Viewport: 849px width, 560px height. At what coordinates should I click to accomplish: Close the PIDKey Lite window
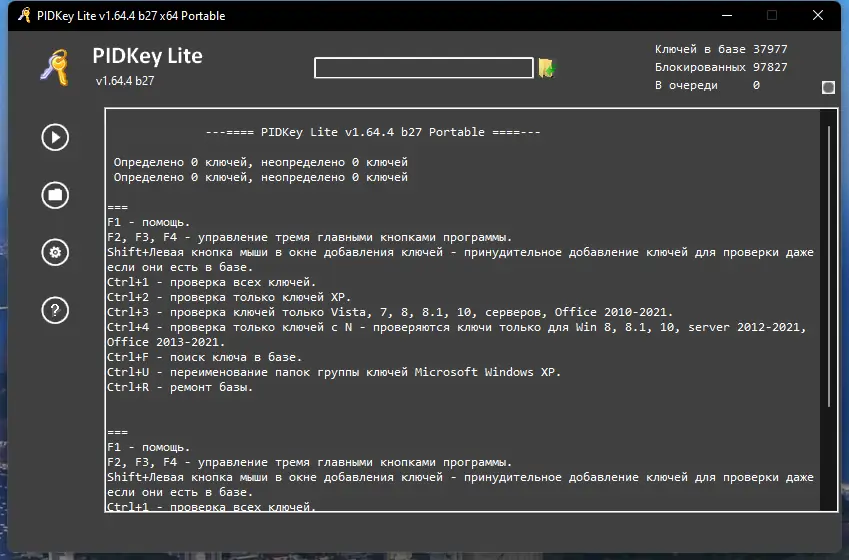point(818,15)
